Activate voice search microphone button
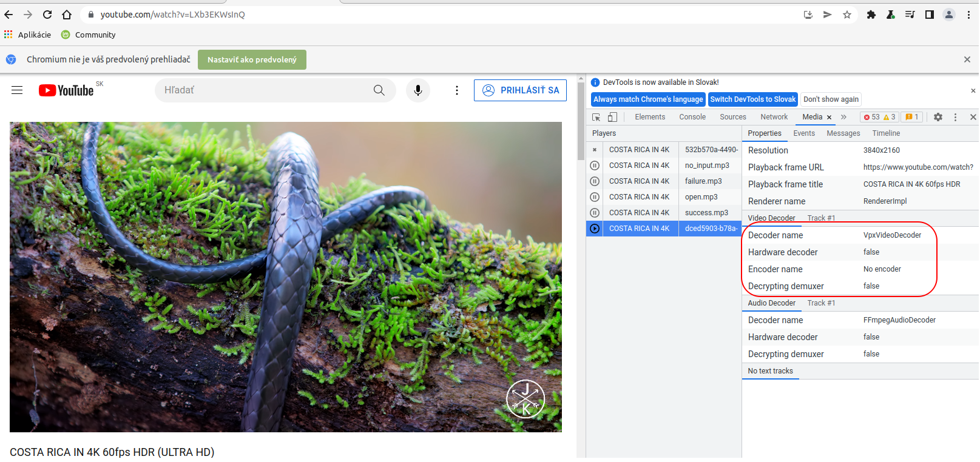This screenshot has height=462, width=980. pyautogui.click(x=418, y=90)
